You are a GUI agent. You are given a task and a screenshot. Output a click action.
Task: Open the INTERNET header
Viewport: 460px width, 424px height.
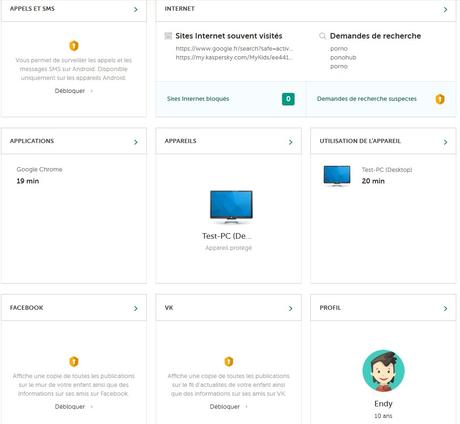click(179, 9)
